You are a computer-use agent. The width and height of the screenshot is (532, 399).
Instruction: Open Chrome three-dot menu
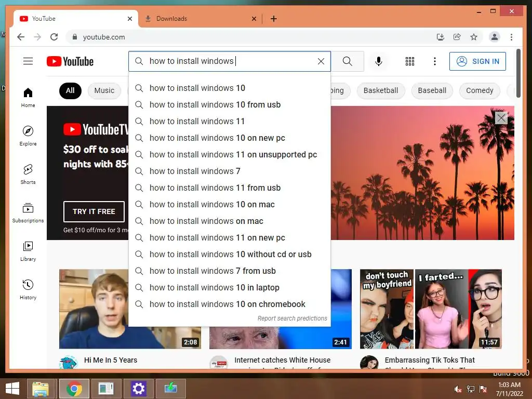[511, 37]
